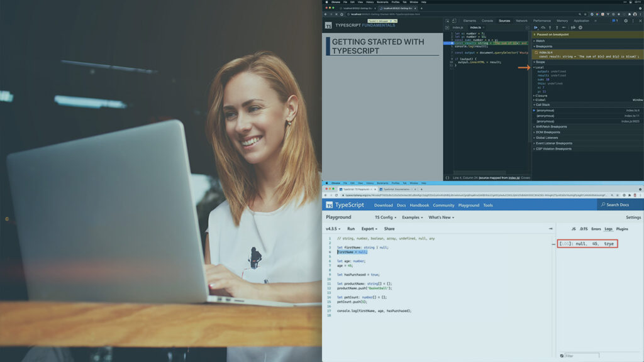The width and height of the screenshot is (644, 362).
Task: Open the Handbook link in the TypeScript header
Action: [419, 206]
